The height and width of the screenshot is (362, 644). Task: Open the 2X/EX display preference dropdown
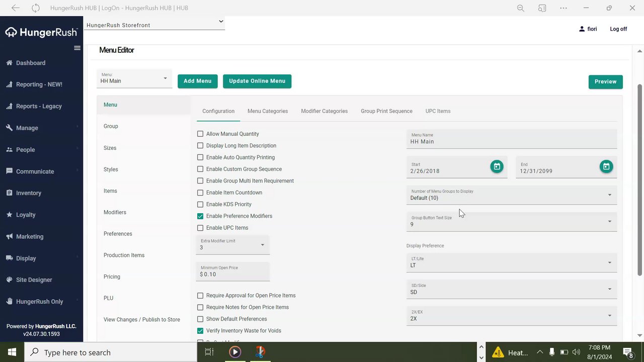(x=512, y=316)
